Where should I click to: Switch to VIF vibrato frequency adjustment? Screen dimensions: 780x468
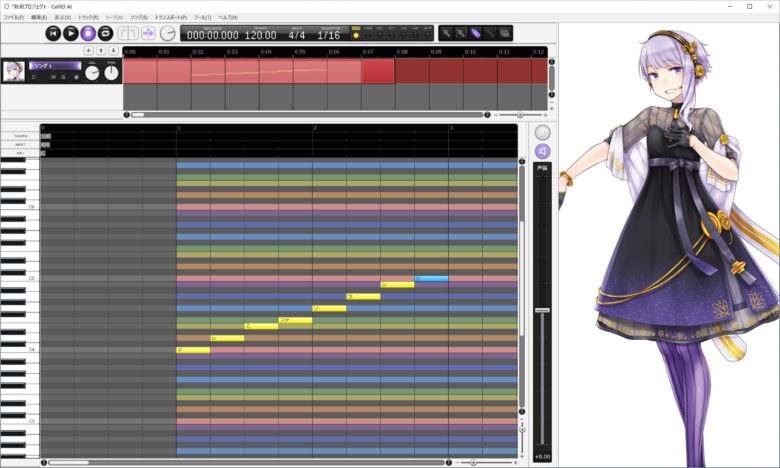(415, 33)
